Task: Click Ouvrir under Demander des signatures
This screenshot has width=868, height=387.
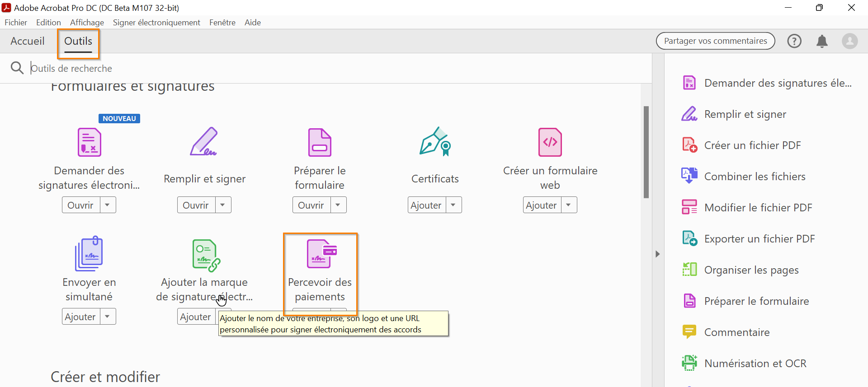Action: [x=81, y=205]
